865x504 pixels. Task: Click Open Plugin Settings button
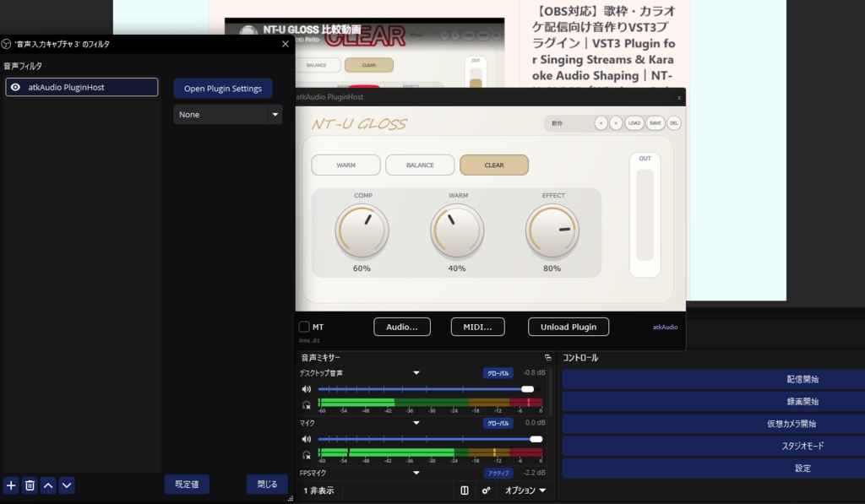[223, 89]
